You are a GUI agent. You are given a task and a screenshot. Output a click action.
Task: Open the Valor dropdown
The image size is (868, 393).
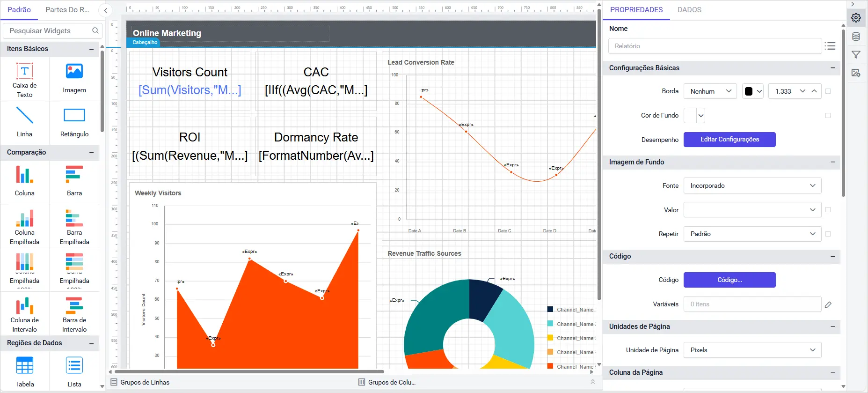(752, 210)
